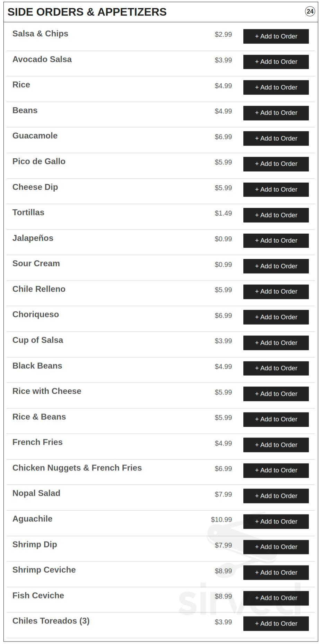
Task: Add Chicken Nuggets & French Fries to order
Action: coord(276,470)
